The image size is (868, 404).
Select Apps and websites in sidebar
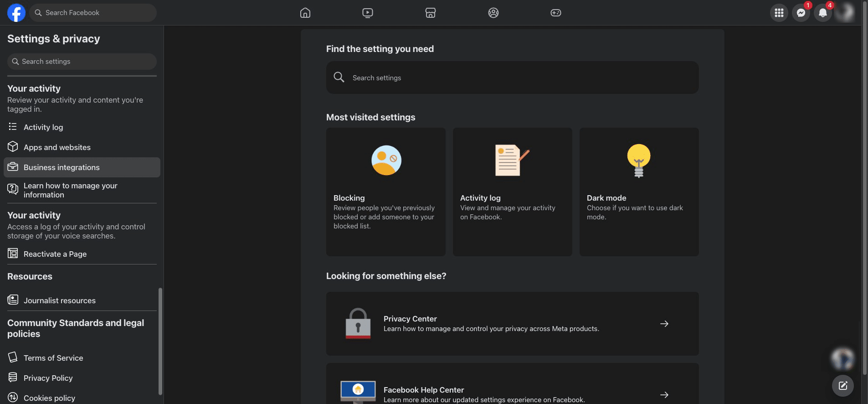[x=82, y=147]
